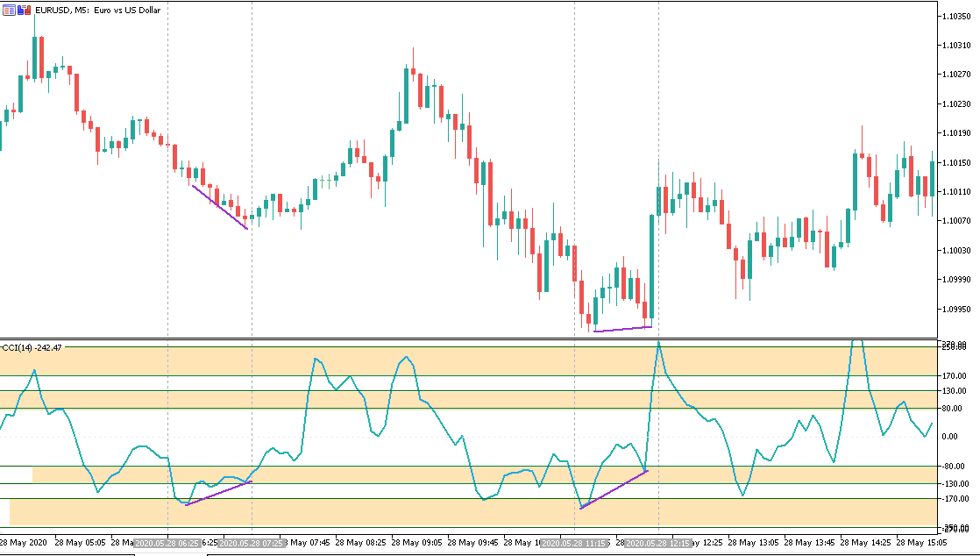Click the EURUSD, M5 chart title text
The image size is (980, 556).
click(x=97, y=10)
